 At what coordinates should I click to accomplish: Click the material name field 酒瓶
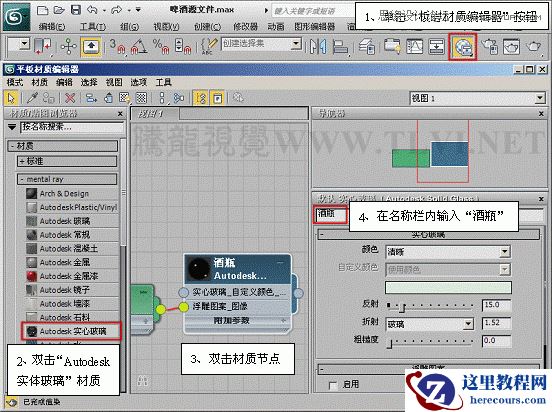[331, 214]
